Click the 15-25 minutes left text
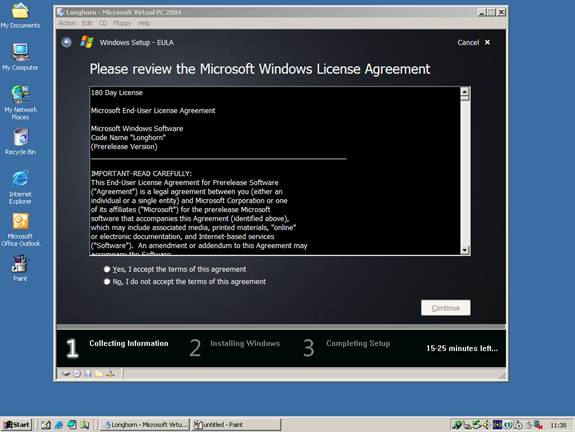Viewport: 575px width, 432px height. (462, 348)
